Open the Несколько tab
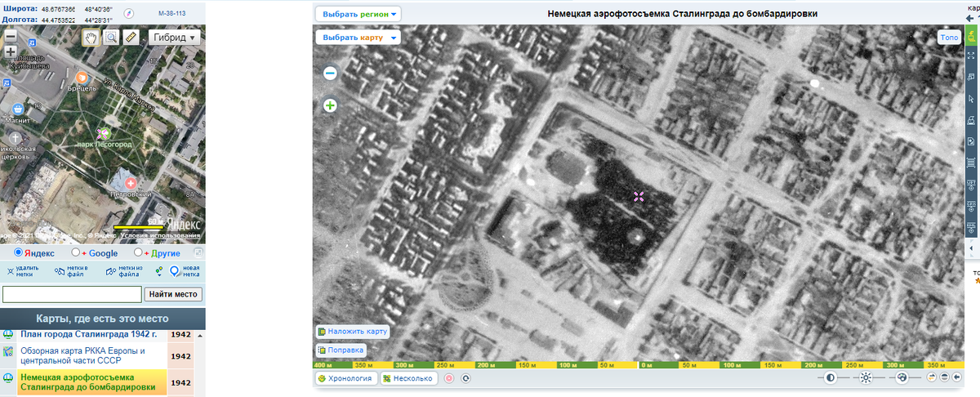This screenshot has width=980, height=397. (x=408, y=378)
